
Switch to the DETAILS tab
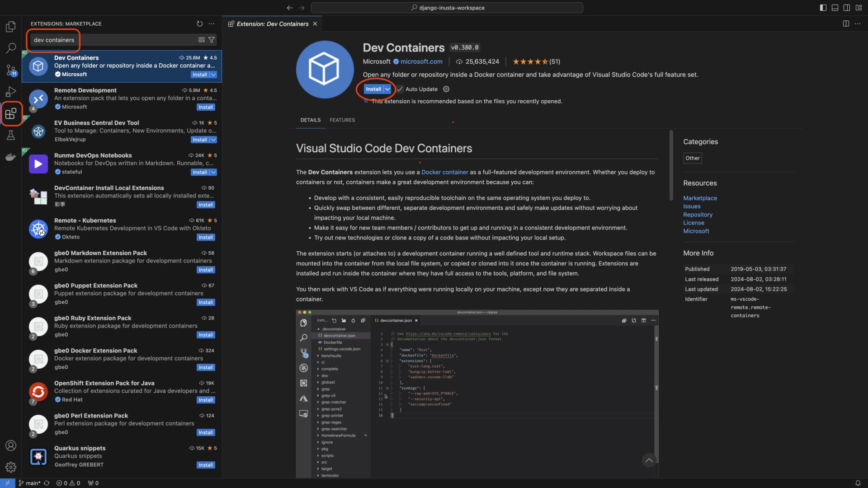coord(311,120)
